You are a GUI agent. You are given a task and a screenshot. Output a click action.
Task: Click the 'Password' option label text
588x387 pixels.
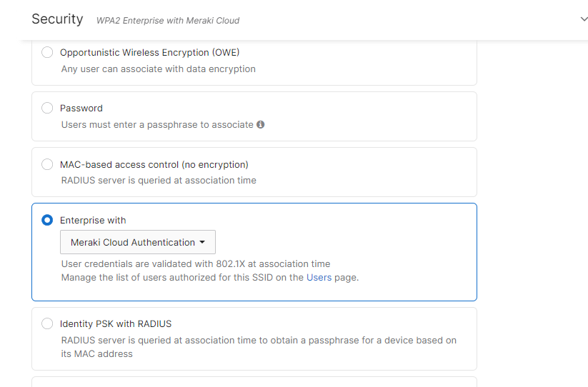point(81,108)
